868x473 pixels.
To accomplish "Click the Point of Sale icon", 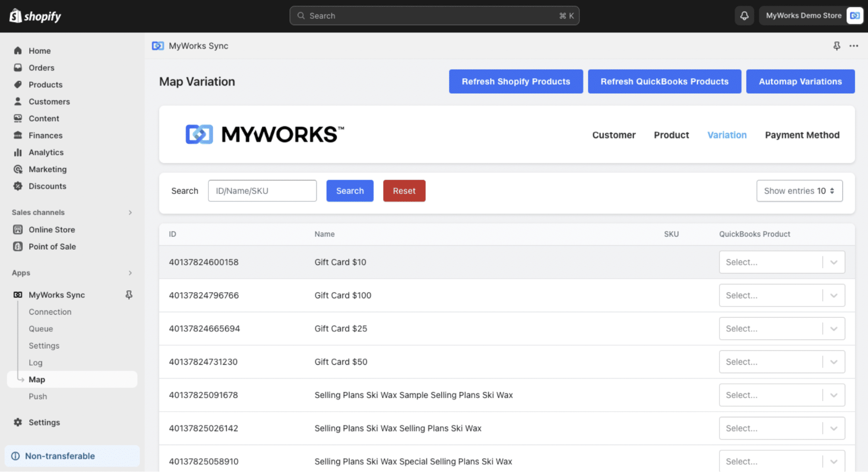I will [18, 247].
